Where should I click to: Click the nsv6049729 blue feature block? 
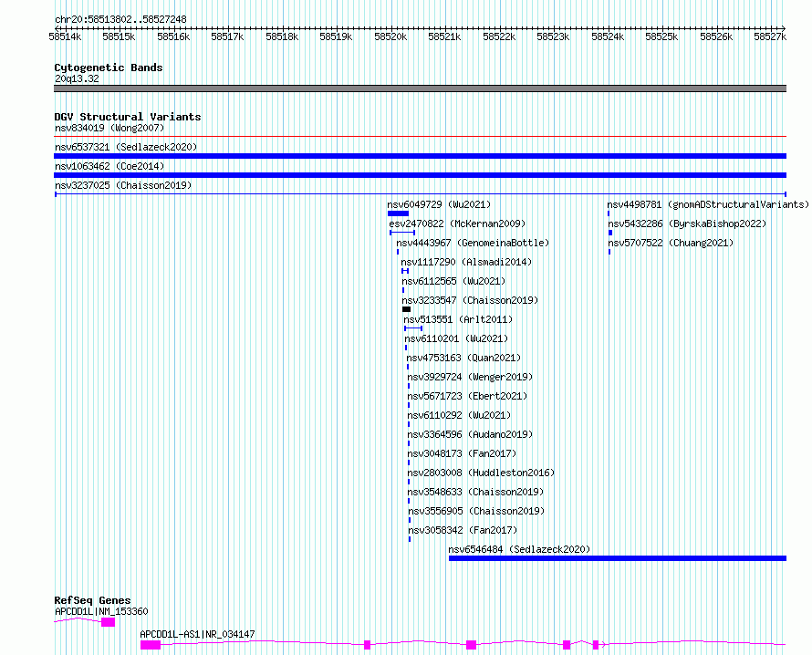point(398,213)
